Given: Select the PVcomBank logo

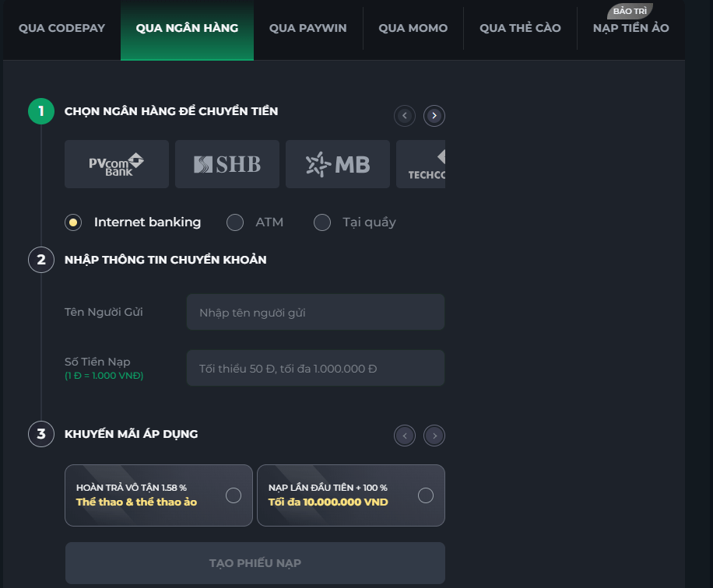Looking at the screenshot, I should [117, 164].
